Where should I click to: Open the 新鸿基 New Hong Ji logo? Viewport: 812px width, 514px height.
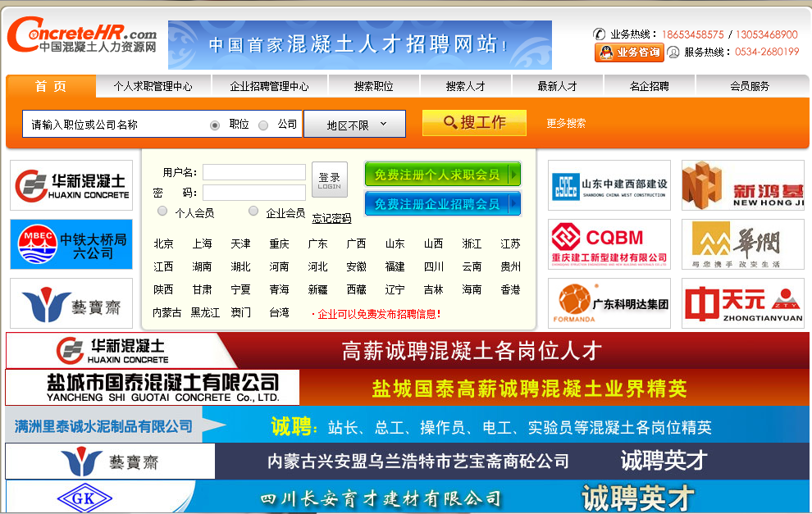743,185
